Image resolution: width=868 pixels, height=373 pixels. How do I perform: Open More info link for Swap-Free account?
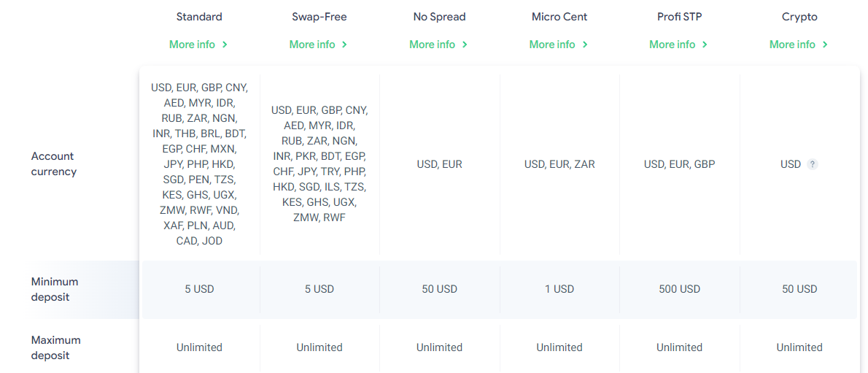point(312,45)
